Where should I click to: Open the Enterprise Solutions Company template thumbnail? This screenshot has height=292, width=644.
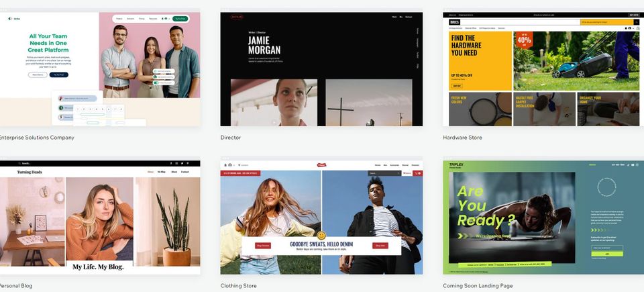99,68
